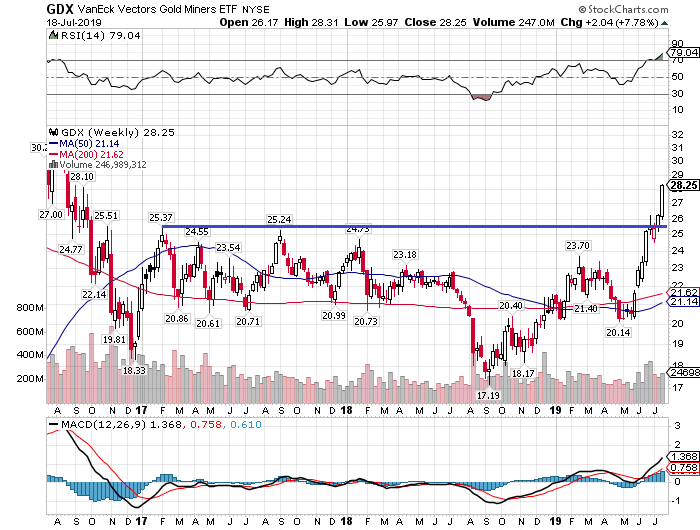Click the 25.24 peak annotation
The width and height of the screenshot is (700, 530).
pyautogui.click(x=279, y=219)
